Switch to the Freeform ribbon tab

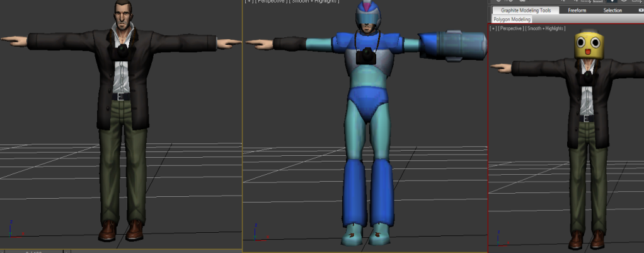tap(577, 11)
